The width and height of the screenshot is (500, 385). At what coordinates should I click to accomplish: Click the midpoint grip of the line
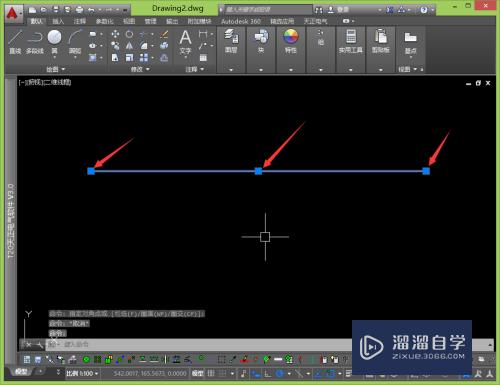(x=258, y=171)
